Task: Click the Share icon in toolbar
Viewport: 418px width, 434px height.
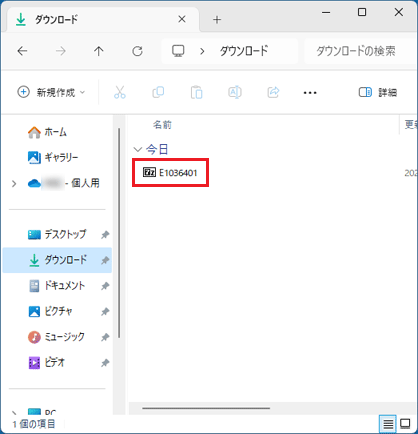Action: (273, 92)
